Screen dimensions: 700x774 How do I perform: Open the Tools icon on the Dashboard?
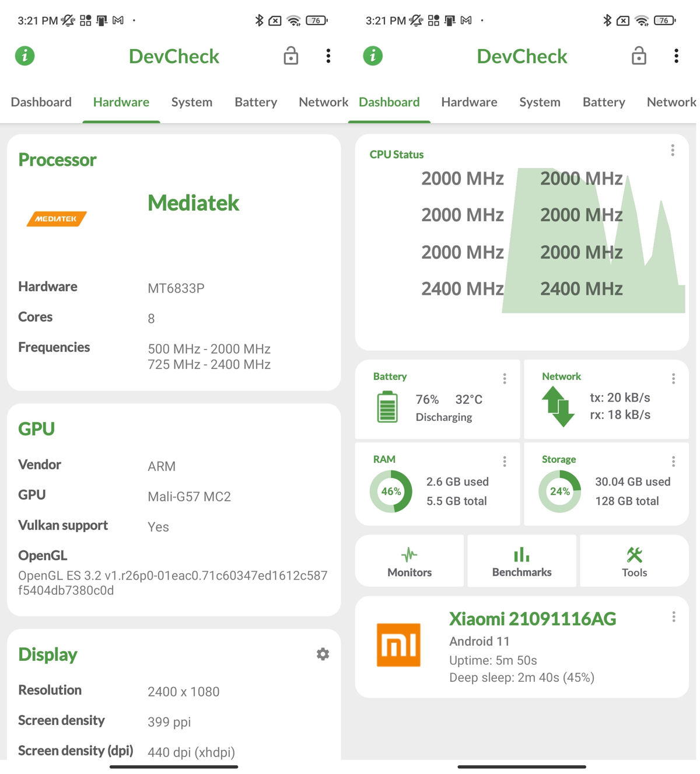633,553
